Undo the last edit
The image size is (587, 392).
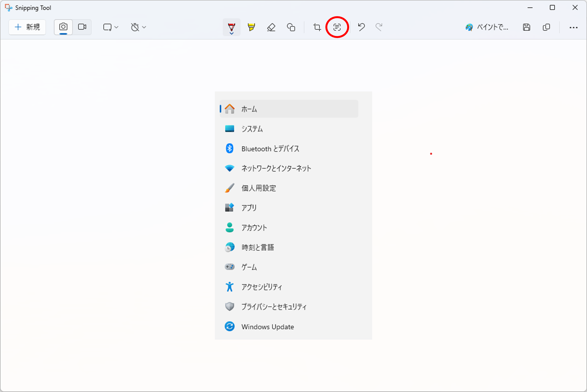point(361,27)
